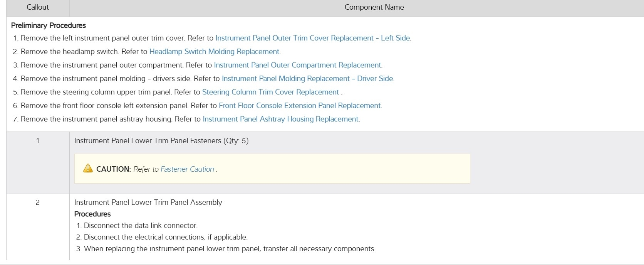The width and height of the screenshot is (644, 265).
Task: Click Instrument Panel Lower Trim Panel Assembly text
Action: tap(148, 203)
